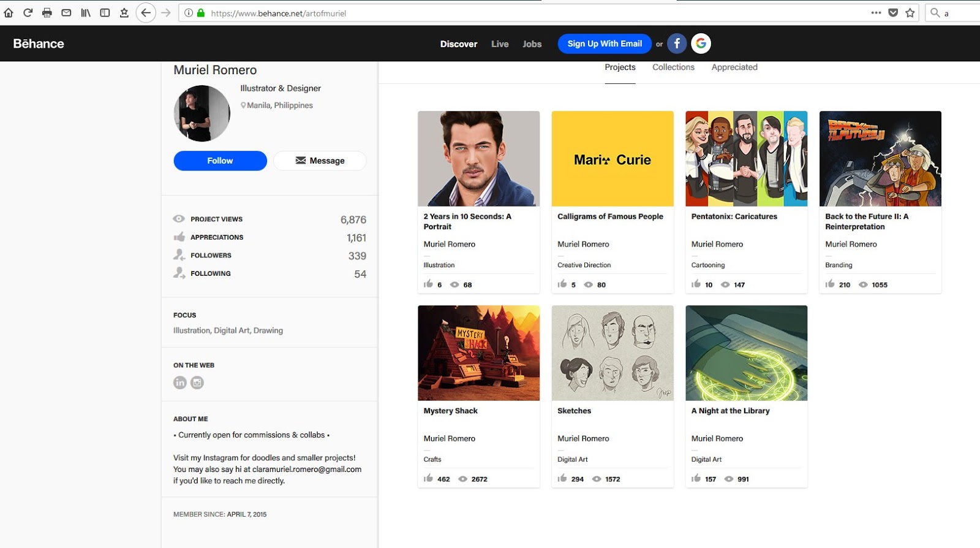Bookmark this page with the star icon

click(910, 12)
